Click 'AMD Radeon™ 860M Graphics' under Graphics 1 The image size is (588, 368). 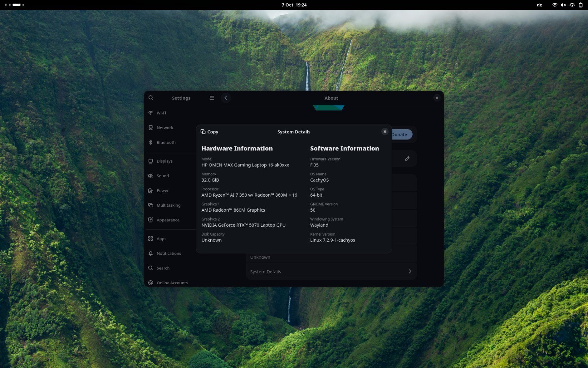pyautogui.click(x=233, y=210)
